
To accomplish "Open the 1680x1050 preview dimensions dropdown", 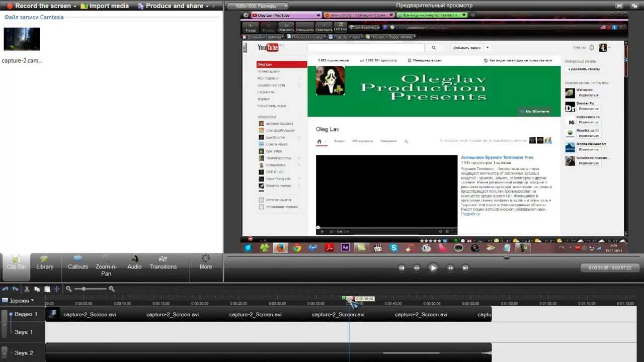I will 258,6.
